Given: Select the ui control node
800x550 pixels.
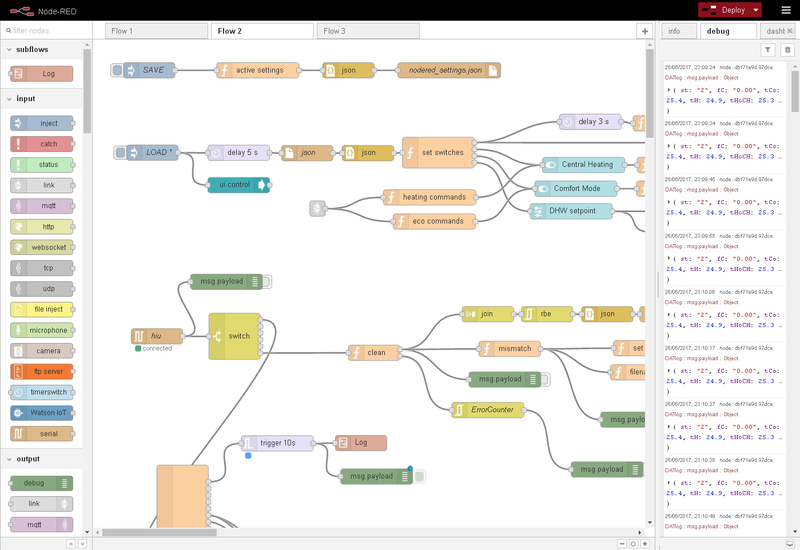Looking at the screenshot, I should (239, 185).
